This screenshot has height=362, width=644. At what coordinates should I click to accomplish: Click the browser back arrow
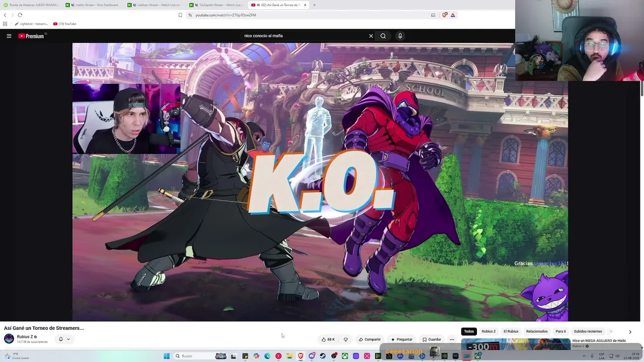click(x=5, y=15)
